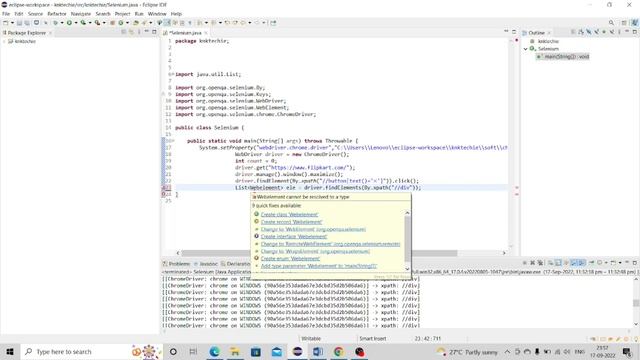Open dropdown arrow next to Debug icon

62,23
